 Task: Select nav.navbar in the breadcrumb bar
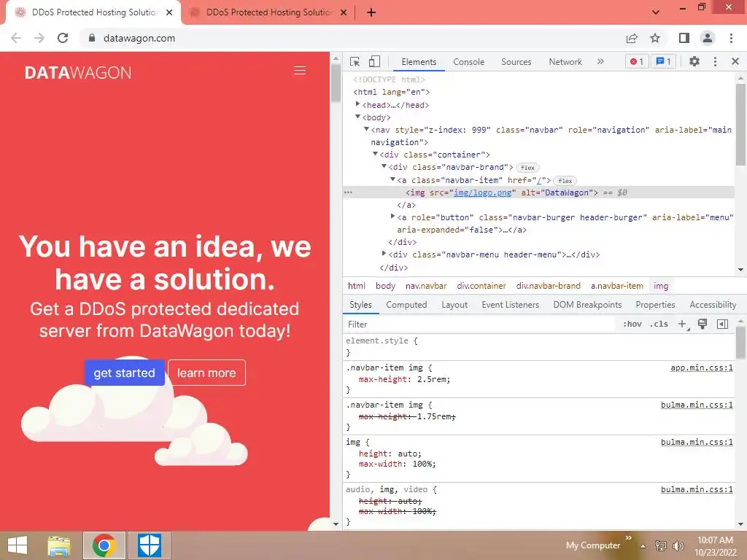click(426, 286)
